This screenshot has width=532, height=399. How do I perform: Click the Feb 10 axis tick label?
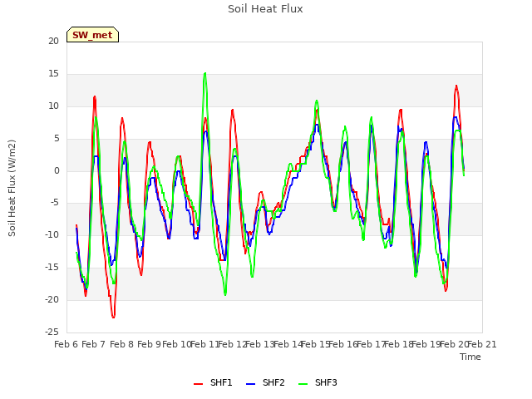click(x=177, y=345)
